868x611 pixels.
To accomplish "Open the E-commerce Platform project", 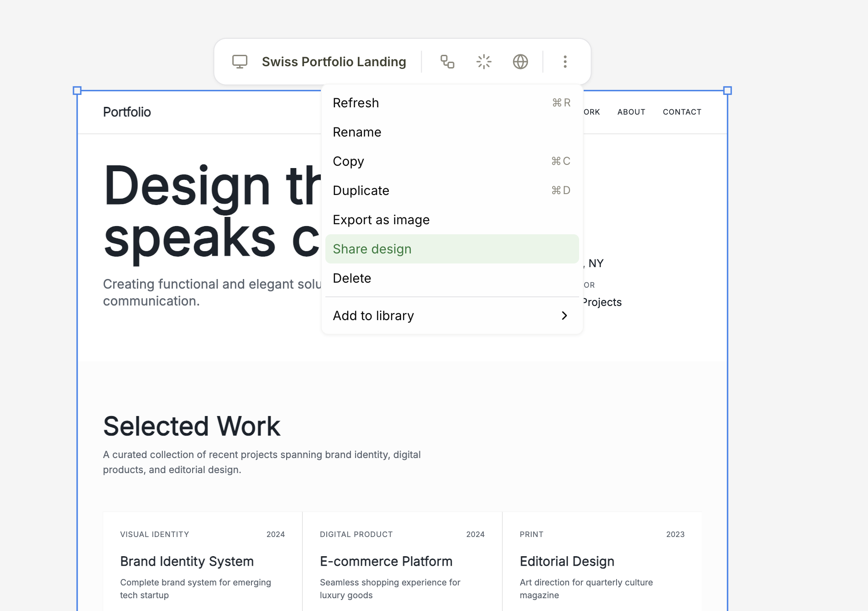I will 386,561.
